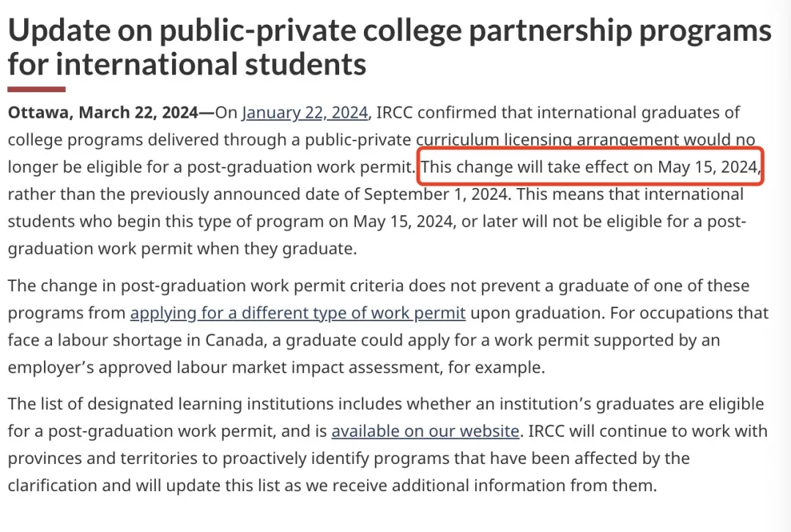Click the line graduation work permit when they graduate
This screenshot has width=791, height=532.
[x=182, y=249]
